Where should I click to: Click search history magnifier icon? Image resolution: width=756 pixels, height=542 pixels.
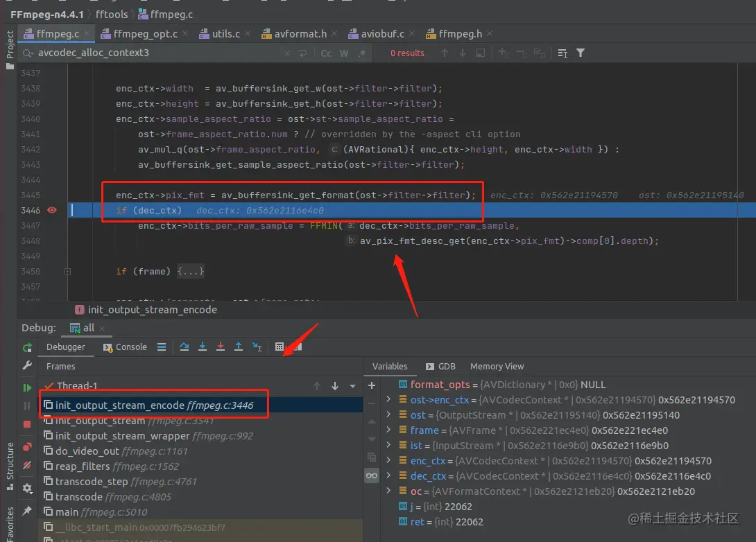[28, 53]
